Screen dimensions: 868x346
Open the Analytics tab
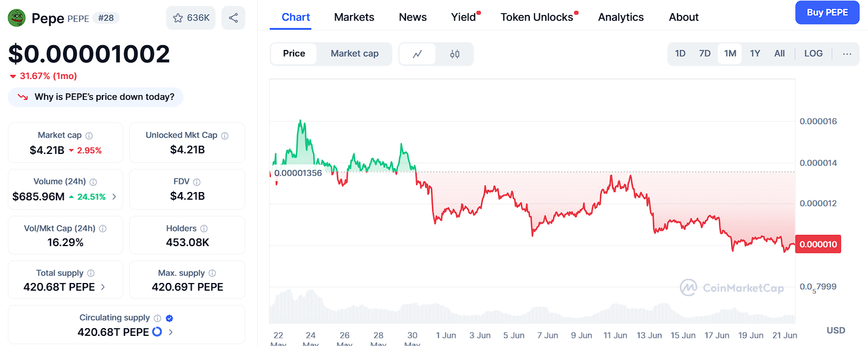pyautogui.click(x=621, y=17)
